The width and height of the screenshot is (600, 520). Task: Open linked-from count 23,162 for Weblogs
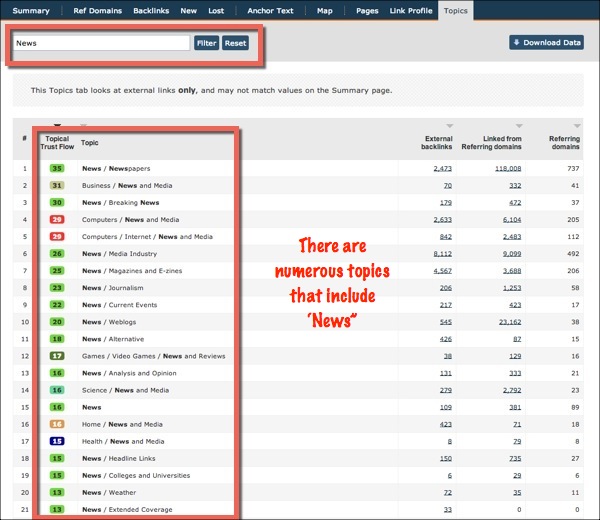click(x=510, y=322)
